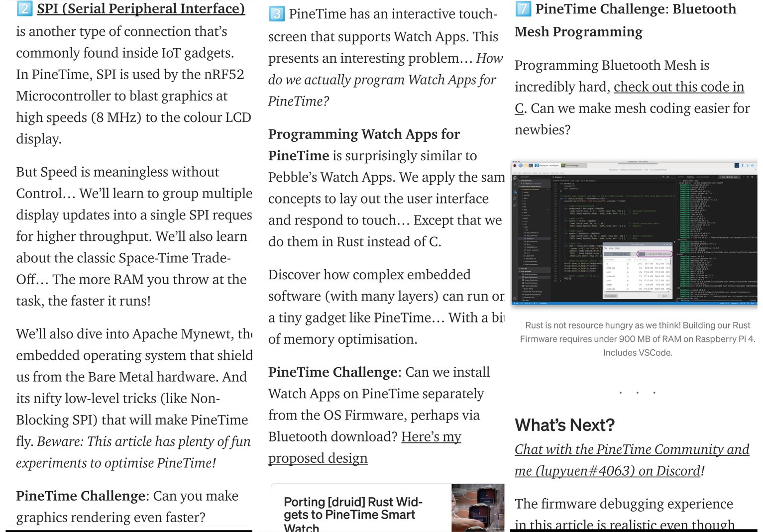
Task: Click the blue number 7 keycap emoji
Action: click(x=523, y=8)
